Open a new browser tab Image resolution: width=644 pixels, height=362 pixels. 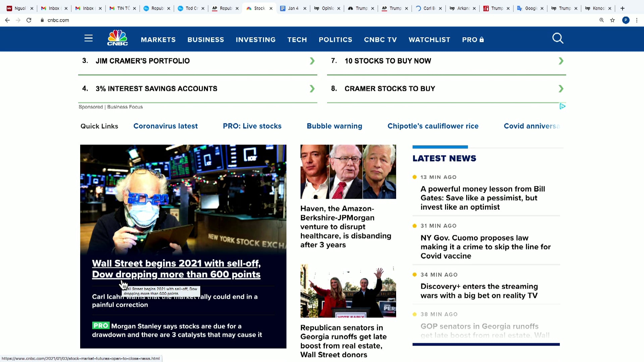623,8
